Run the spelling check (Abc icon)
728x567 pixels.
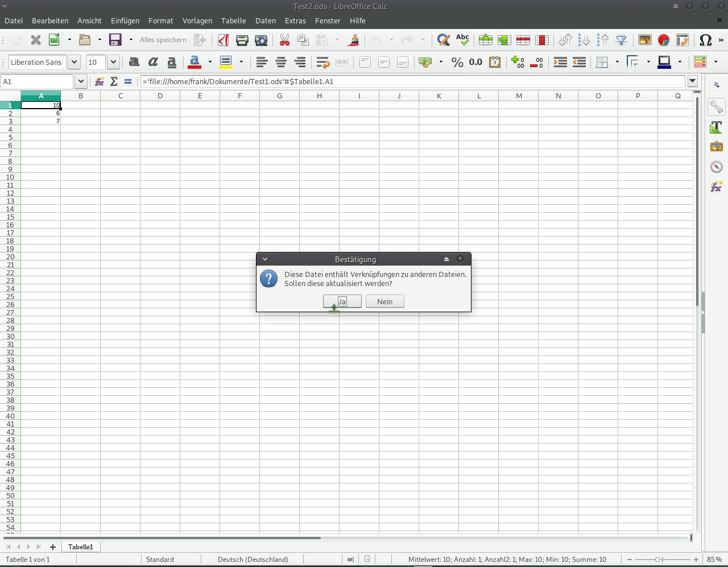click(462, 40)
